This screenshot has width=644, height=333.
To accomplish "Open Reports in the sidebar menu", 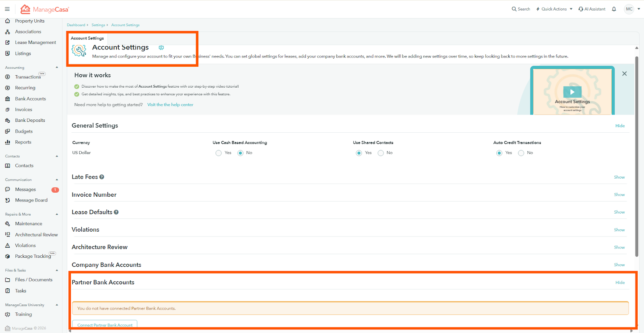I will point(23,142).
